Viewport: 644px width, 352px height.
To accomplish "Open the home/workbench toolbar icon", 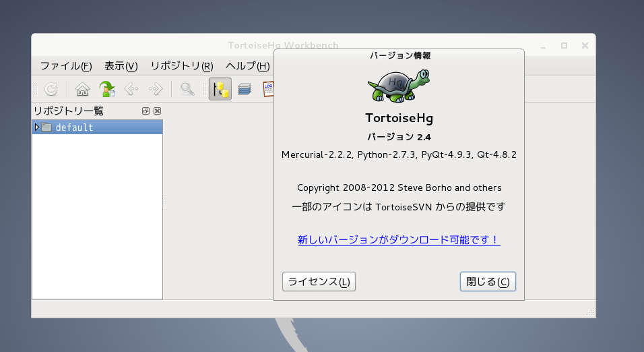I will 82,89.
